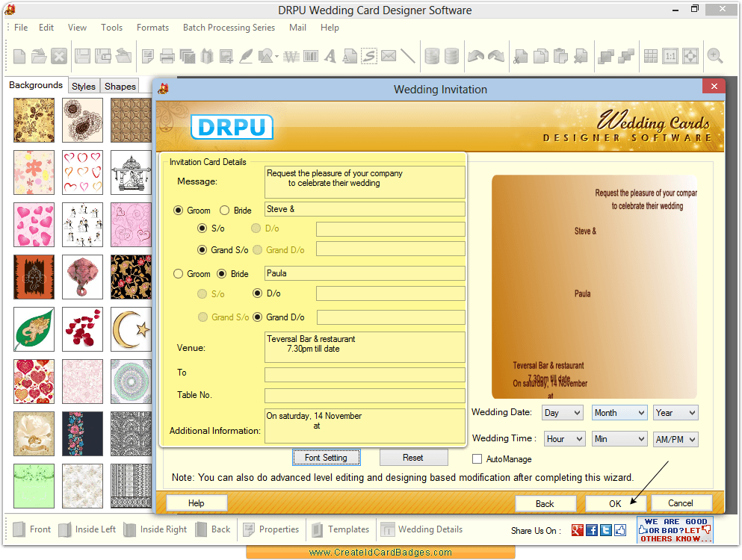Viewport: 742px width, 560px height.
Task: Click the grid view toolbar icon
Action: coord(651,56)
